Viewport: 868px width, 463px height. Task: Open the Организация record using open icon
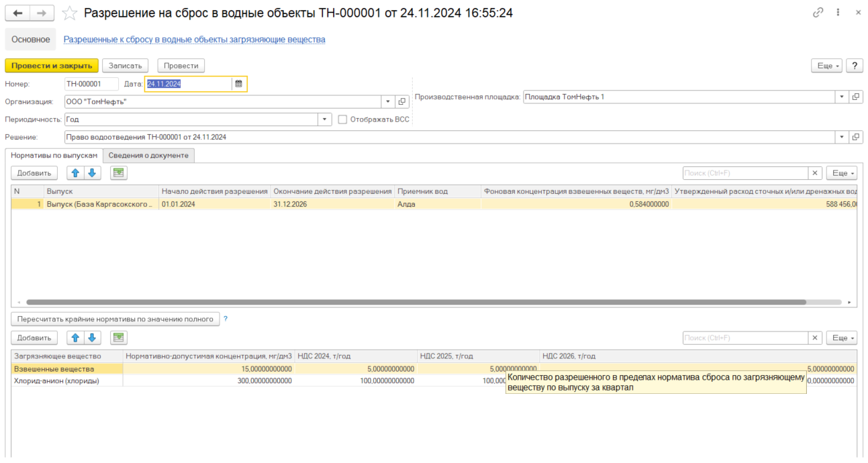pos(402,102)
